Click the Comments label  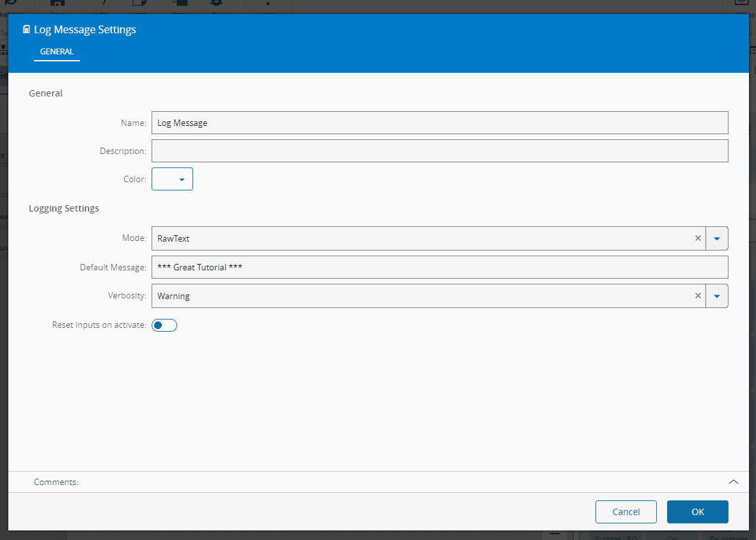(x=56, y=482)
